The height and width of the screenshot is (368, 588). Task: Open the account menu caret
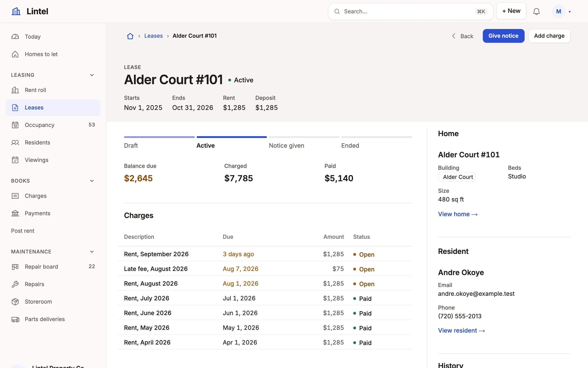[x=570, y=12]
